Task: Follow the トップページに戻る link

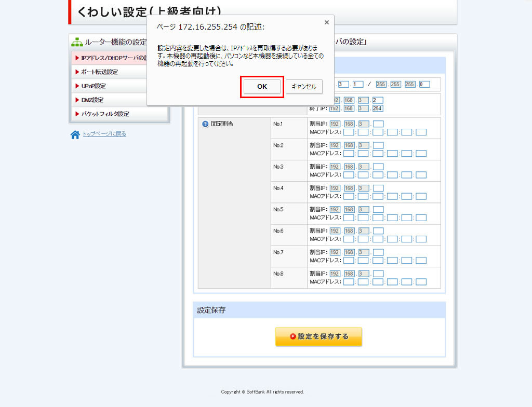Action: point(104,134)
